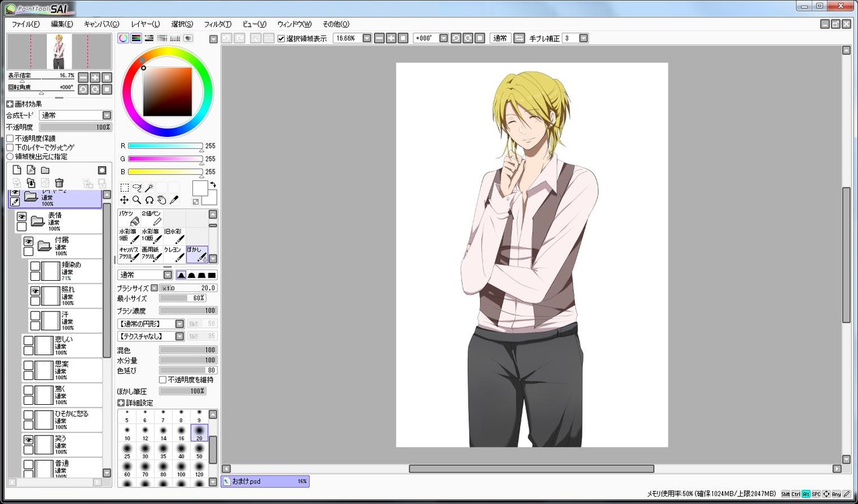Pick brush size 20 preset
Image resolution: width=858 pixels, height=504 pixels.
(199, 432)
